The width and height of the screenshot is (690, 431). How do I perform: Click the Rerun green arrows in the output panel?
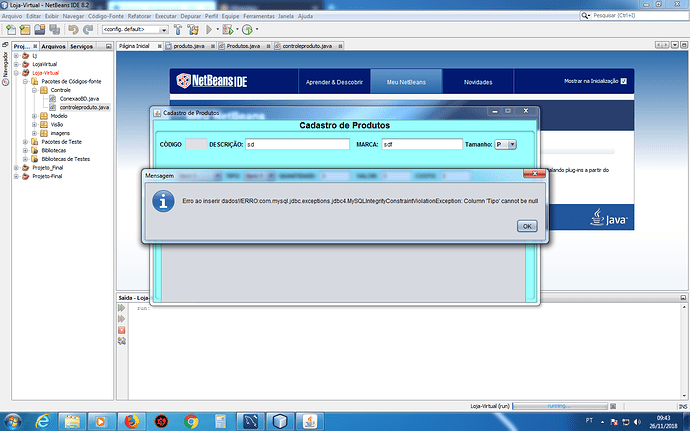(x=122, y=308)
